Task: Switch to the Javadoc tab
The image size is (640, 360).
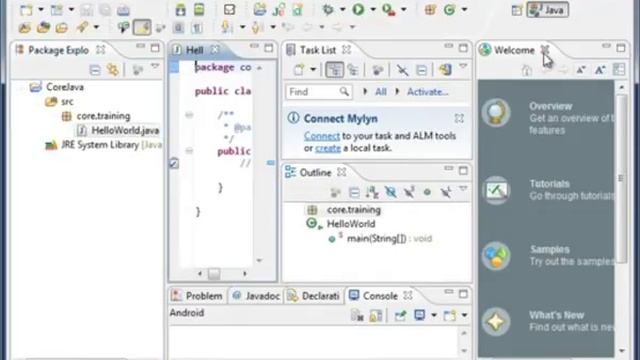Action: (256, 296)
